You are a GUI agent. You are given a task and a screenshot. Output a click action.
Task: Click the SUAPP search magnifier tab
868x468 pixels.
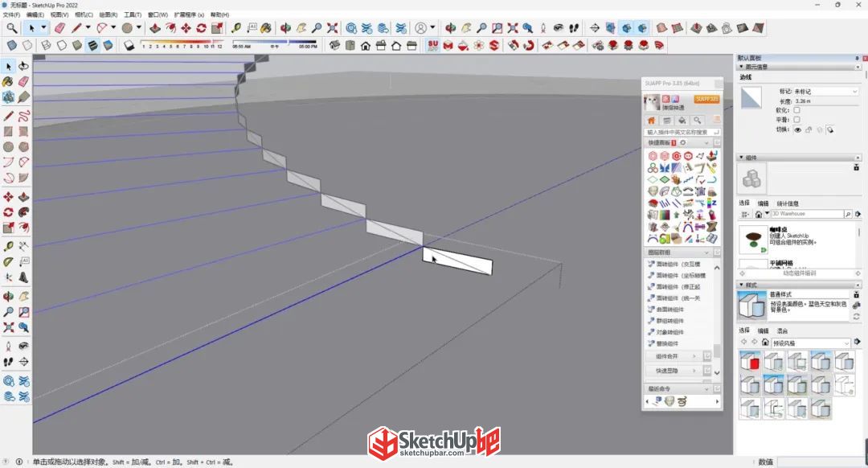697,120
